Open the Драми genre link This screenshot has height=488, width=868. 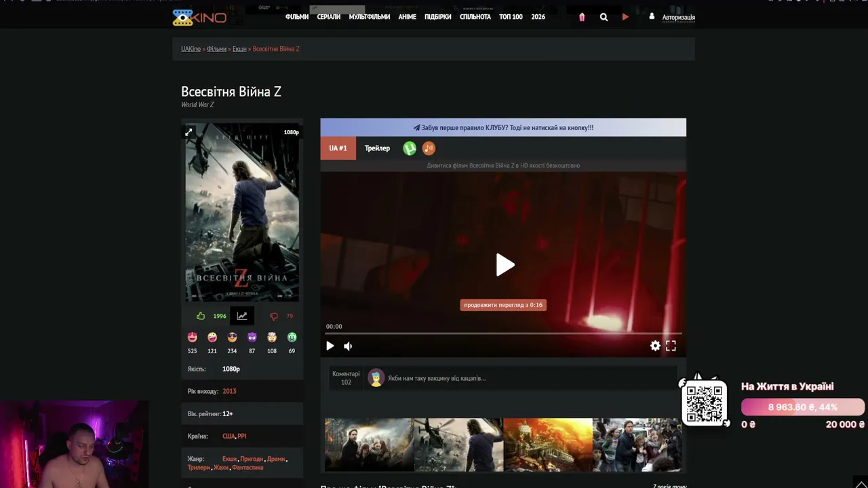[x=276, y=459]
